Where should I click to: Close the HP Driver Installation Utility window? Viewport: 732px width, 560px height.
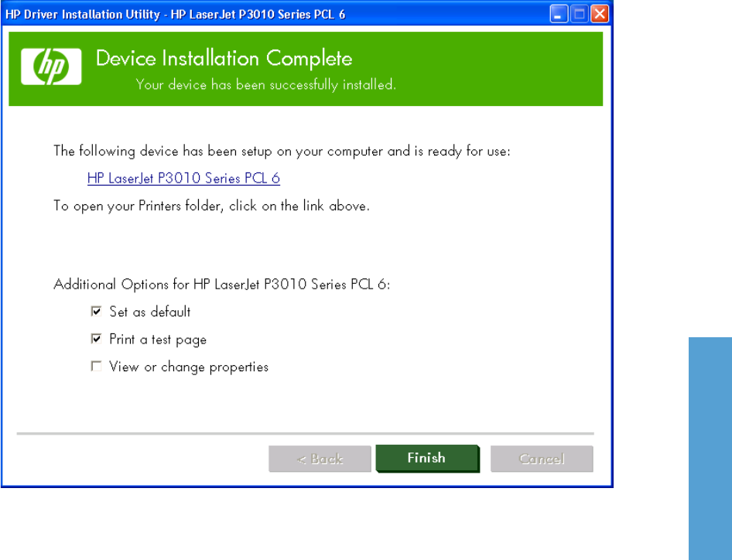pos(600,14)
